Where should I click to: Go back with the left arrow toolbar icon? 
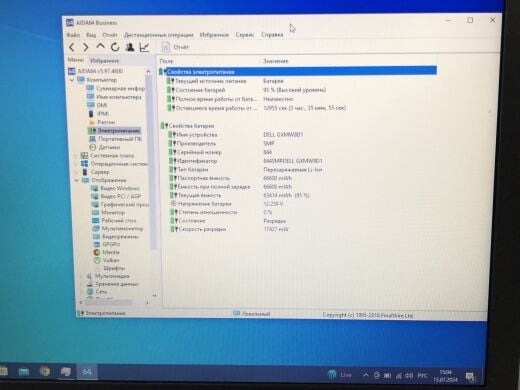pos(72,47)
